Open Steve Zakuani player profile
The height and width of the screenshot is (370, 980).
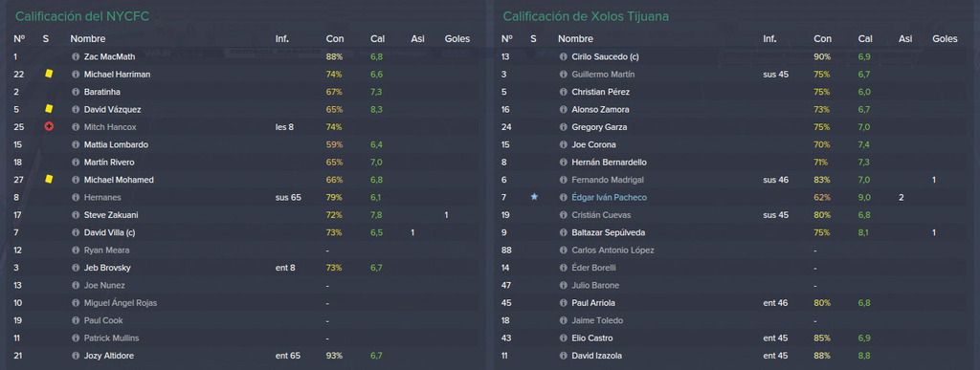[x=110, y=215]
